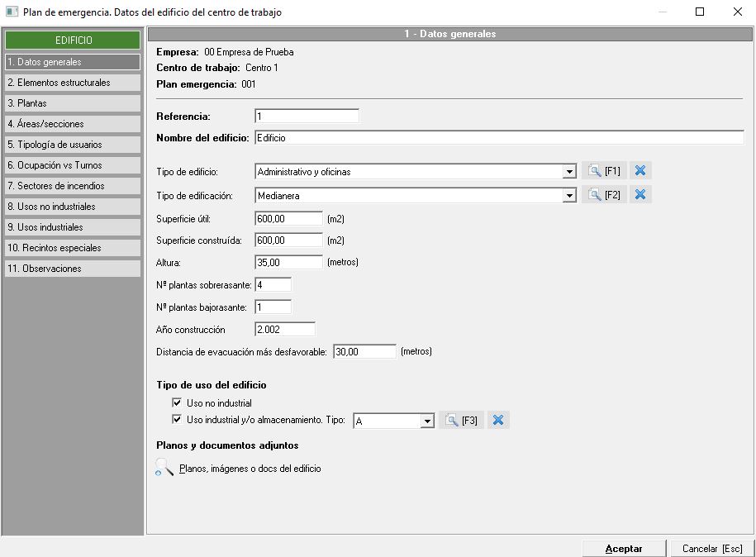
Task: Expand the industrial Tipo A dropdown
Action: pyautogui.click(x=426, y=421)
